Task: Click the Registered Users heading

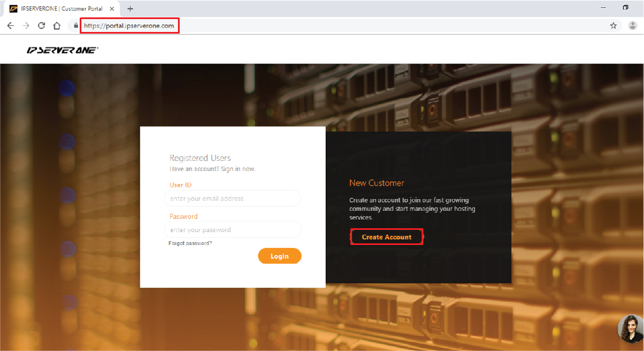Action: click(200, 158)
